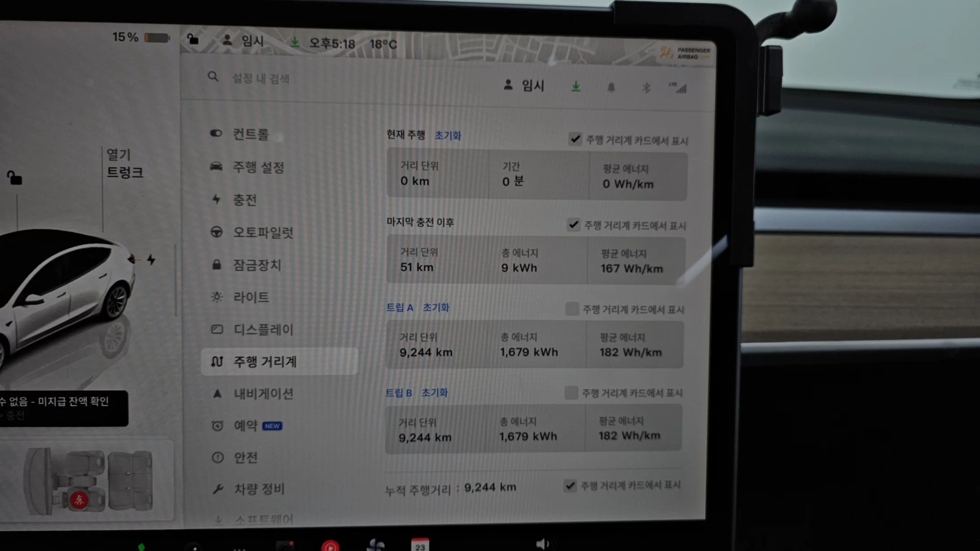The width and height of the screenshot is (980, 551).
Task: Uncheck odometer card display for 누적 주행거리
Action: [570, 485]
